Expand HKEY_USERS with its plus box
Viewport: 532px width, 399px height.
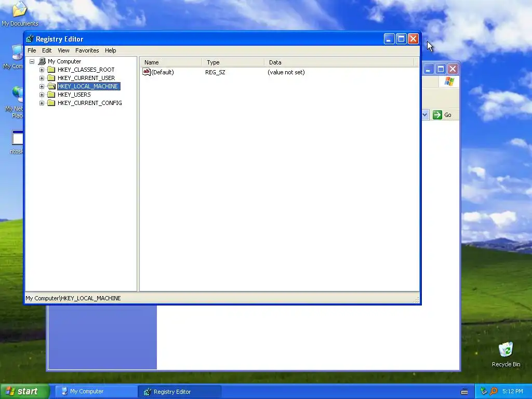tap(42, 95)
